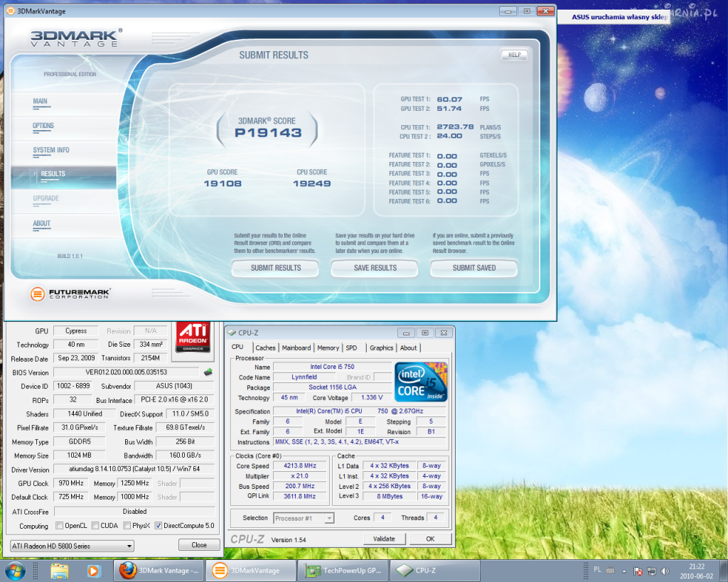
Task: Uncheck the DirectCompute 5.0 checkbox
Action: click(x=159, y=526)
